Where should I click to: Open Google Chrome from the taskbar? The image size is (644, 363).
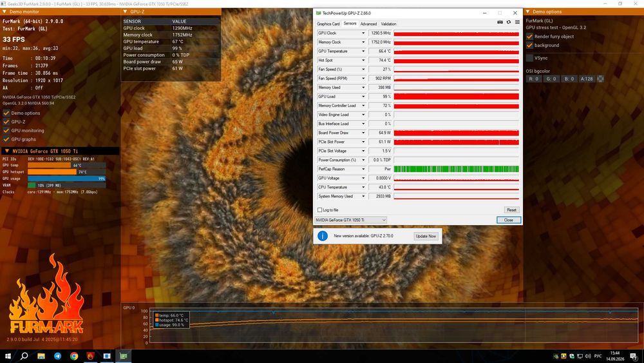74,356
